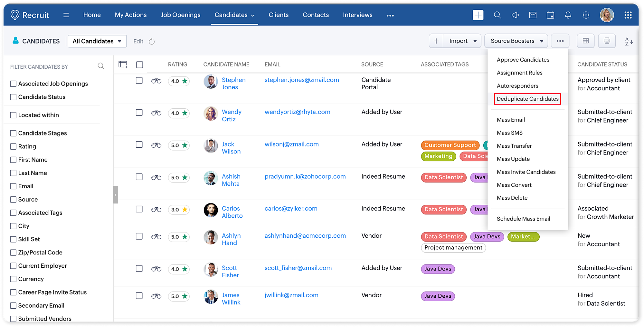Open quick peek binoculars for Jack Wilson
Image resolution: width=644 pixels, height=327 pixels.
click(156, 145)
